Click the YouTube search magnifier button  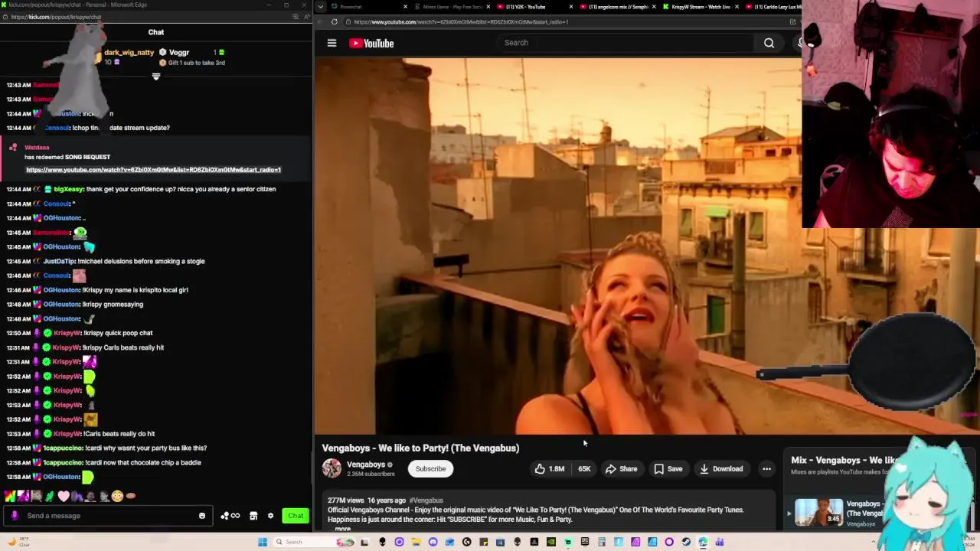tap(769, 43)
